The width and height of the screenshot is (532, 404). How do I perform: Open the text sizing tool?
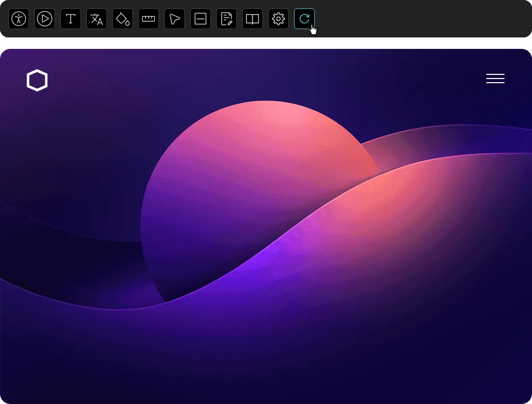tap(70, 19)
